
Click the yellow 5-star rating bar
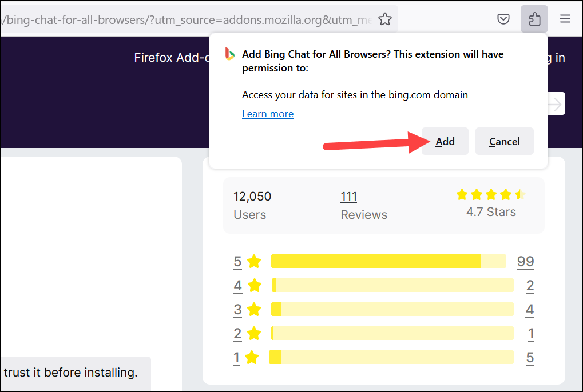pyautogui.click(x=376, y=261)
